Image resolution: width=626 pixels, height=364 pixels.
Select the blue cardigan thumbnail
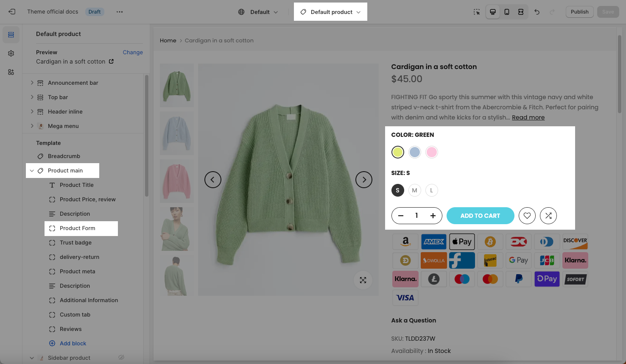coord(177,133)
